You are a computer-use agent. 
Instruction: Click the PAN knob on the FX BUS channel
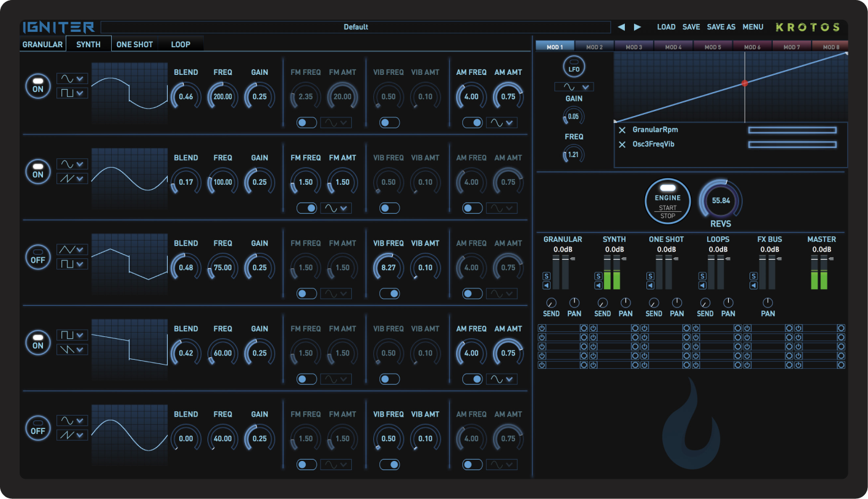[768, 303]
